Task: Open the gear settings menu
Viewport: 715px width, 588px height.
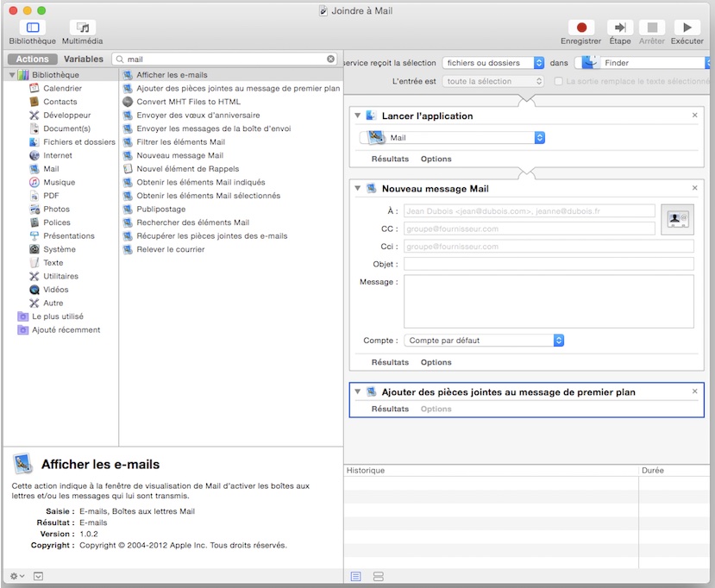Action: pos(17,576)
